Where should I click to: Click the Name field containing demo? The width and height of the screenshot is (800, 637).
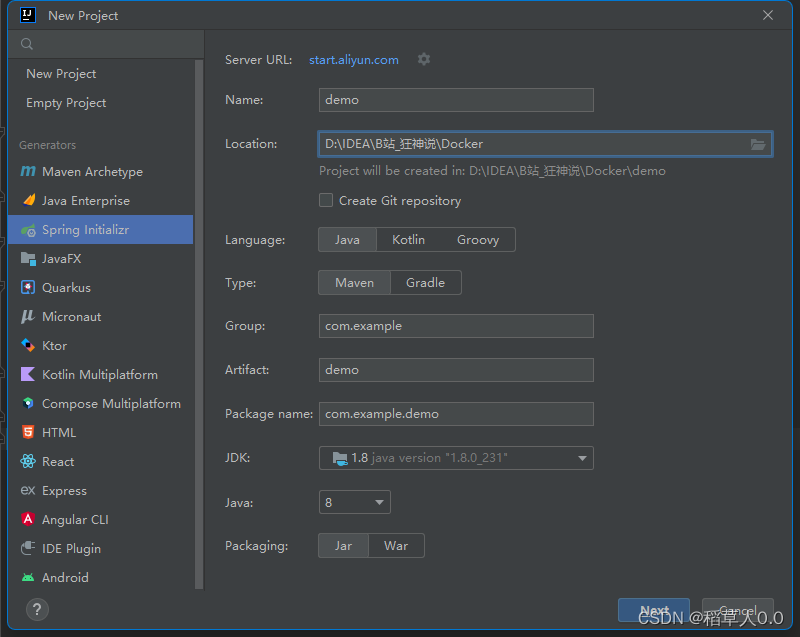[x=456, y=100]
